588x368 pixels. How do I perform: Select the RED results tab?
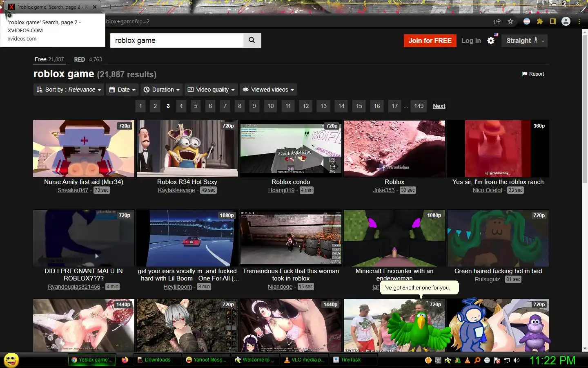(88, 59)
